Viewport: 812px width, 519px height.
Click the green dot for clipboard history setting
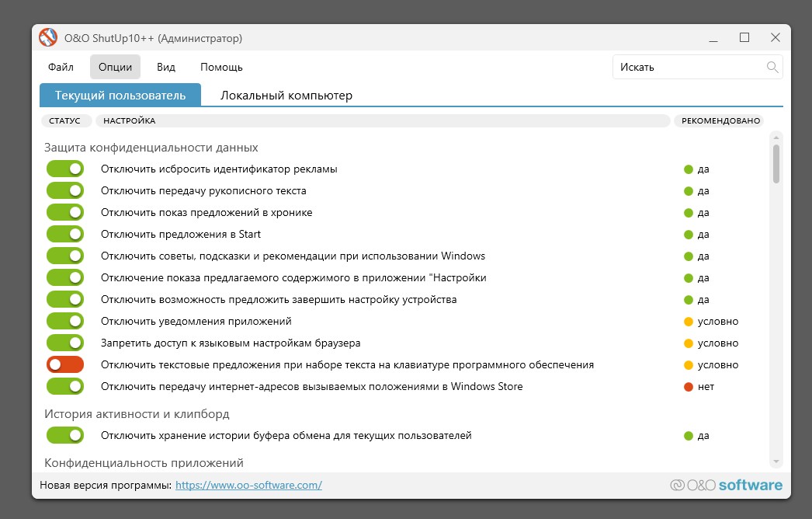688,436
